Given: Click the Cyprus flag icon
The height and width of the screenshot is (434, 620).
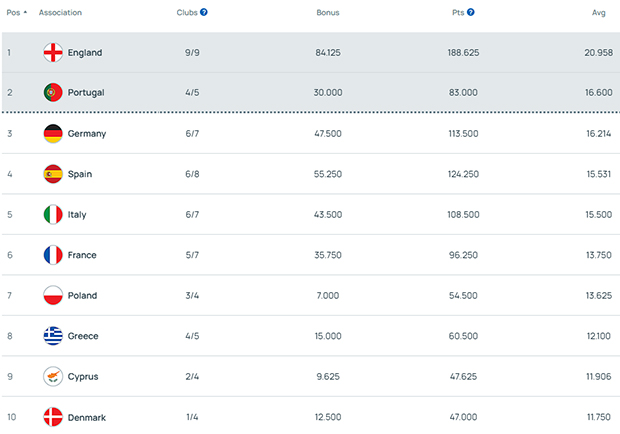Looking at the screenshot, I should tap(54, 377).
